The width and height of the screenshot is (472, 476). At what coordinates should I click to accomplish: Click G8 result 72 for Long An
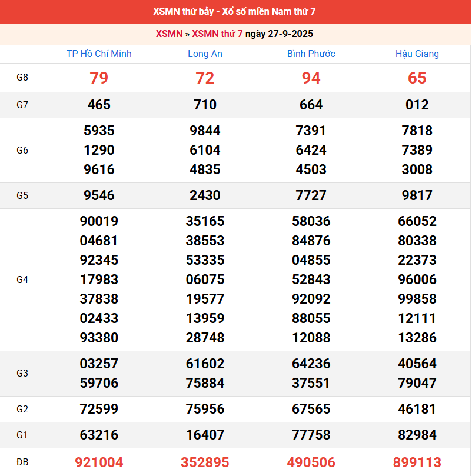[205, 78]
